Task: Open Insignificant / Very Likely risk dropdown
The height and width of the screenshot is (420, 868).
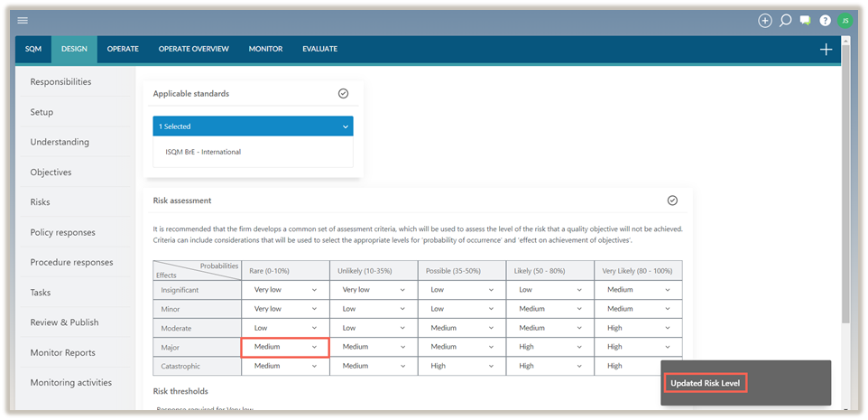Action: click(x=637, y=290)
